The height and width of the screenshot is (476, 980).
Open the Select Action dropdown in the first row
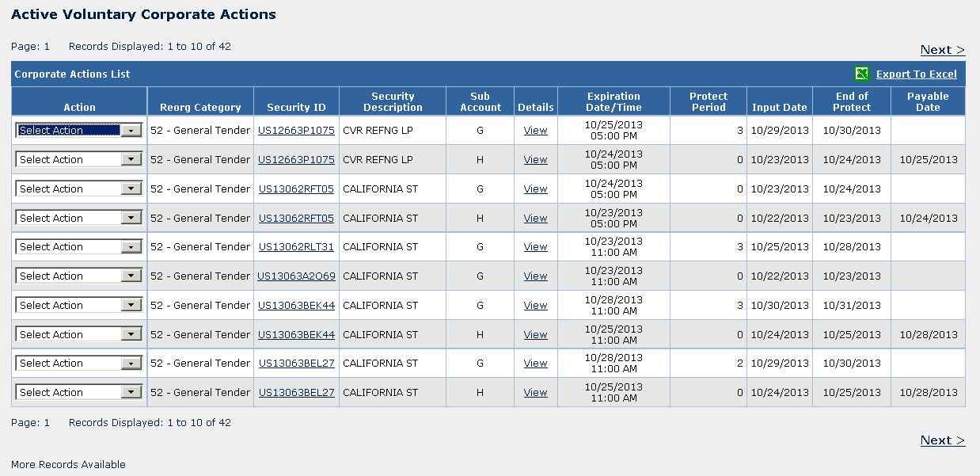click(x=78, y=129)
